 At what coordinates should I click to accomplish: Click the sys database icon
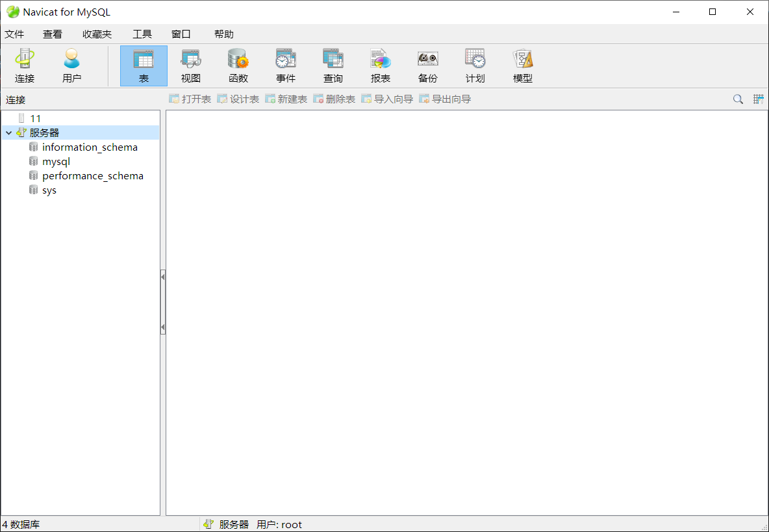33,190
